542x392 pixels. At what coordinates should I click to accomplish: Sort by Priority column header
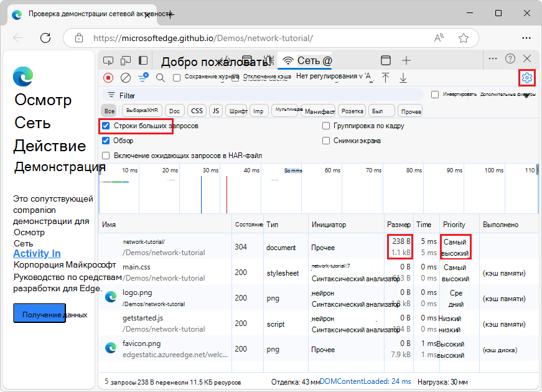pyautogui.click(x=459, y=225)
